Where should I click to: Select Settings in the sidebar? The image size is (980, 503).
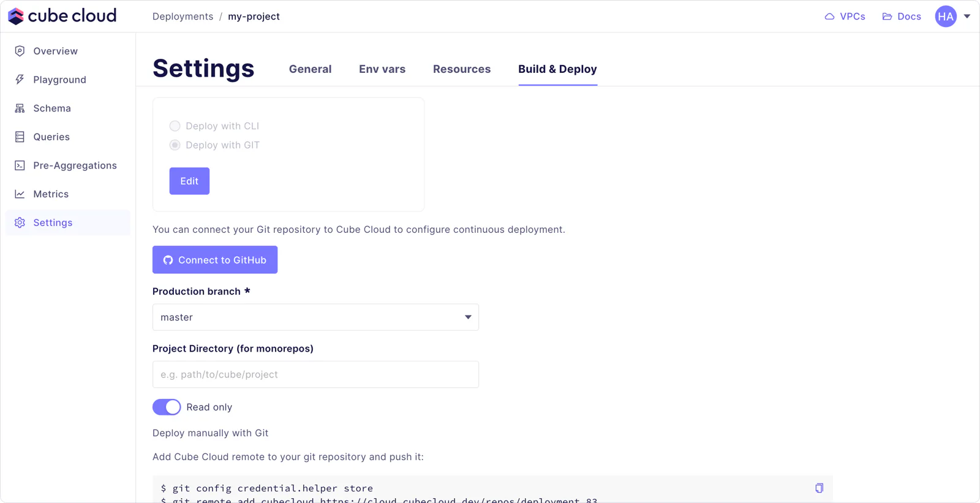click(x=68, y=222)
